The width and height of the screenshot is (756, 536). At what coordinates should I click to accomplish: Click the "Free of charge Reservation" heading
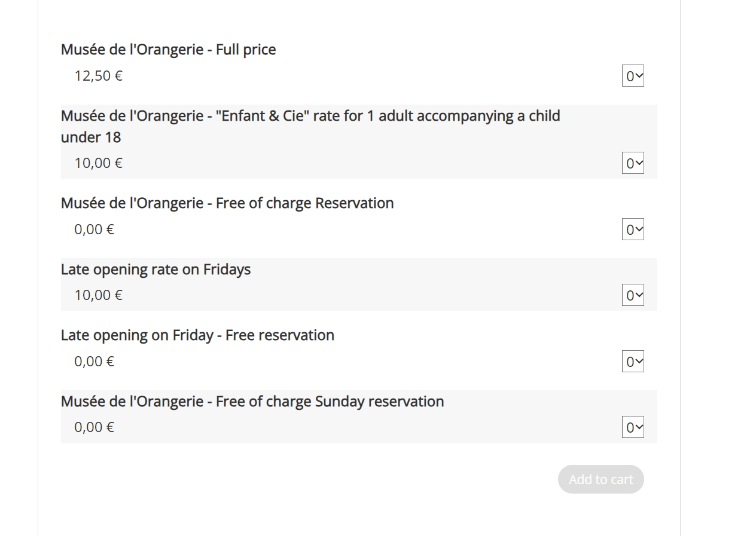click(227, 203)
